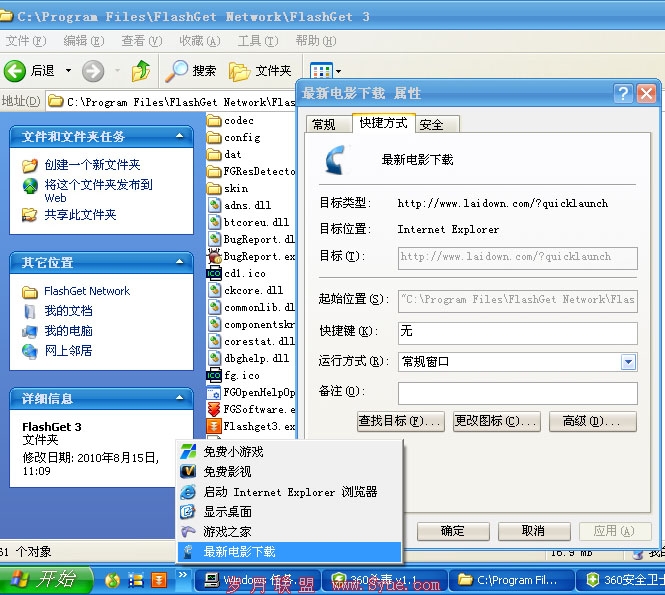Click the dialog help question-mark button
This screenshot has width=665, height=595.
tap(623, 93)
